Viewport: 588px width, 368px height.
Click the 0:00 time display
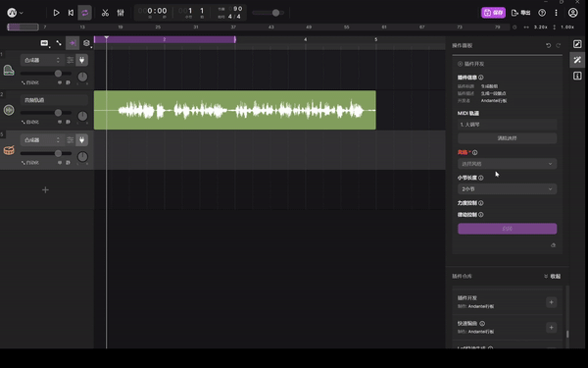(x=157, y=11)
